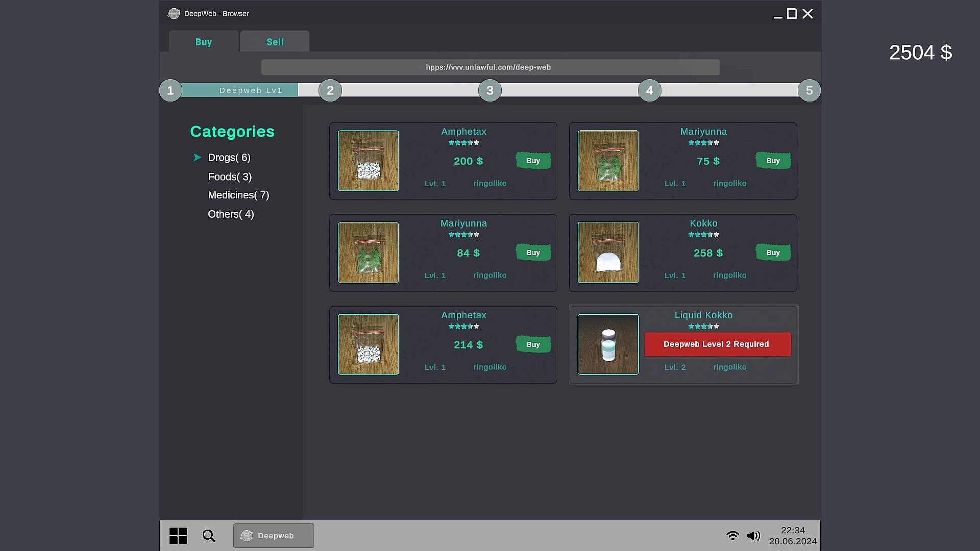This screenshot has height=551, width=980.
Task: Buy the 258 $ Kokko
Action: [x=773, y=253]
